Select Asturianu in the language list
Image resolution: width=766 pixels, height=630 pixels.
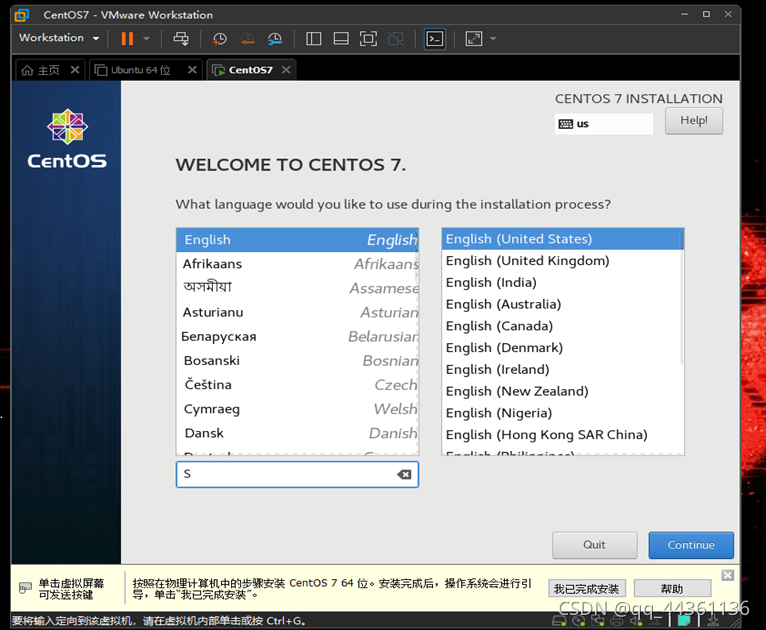[297, 312]
